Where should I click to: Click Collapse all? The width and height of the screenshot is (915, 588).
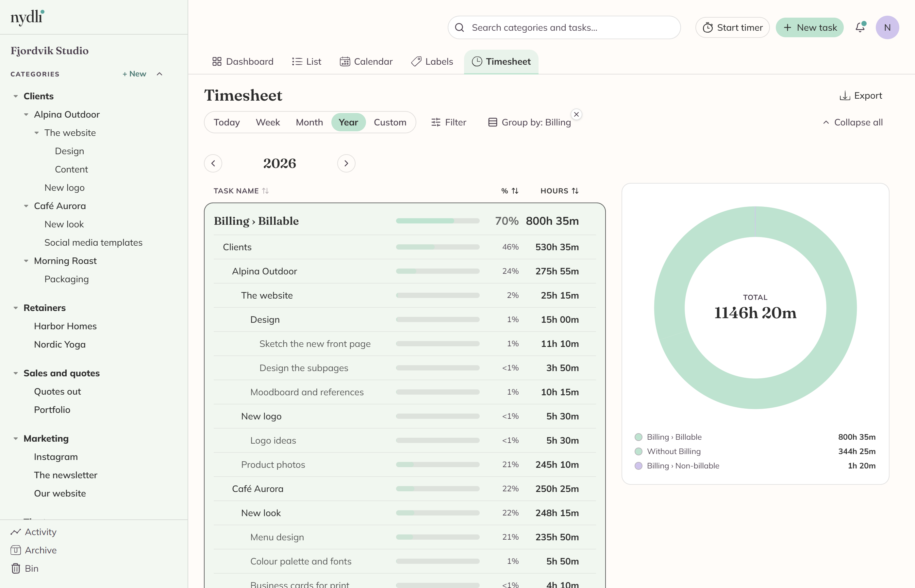(x=852, y=122)
